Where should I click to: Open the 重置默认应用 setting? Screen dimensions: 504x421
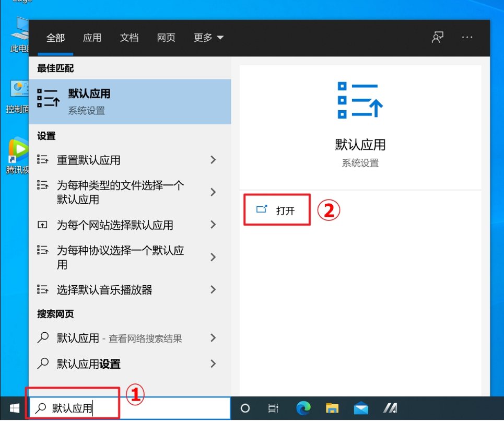[x=130, y=160]
